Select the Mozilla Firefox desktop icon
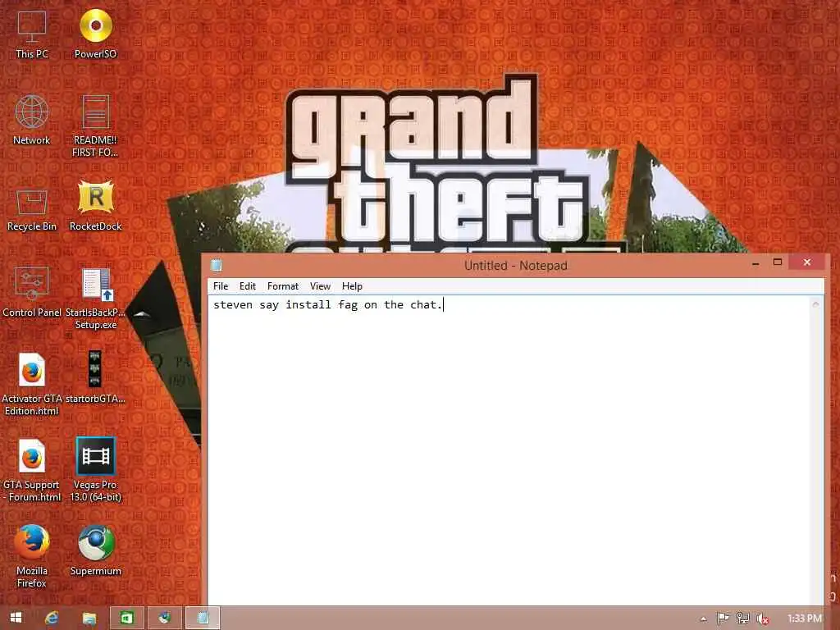 point(32,556)
